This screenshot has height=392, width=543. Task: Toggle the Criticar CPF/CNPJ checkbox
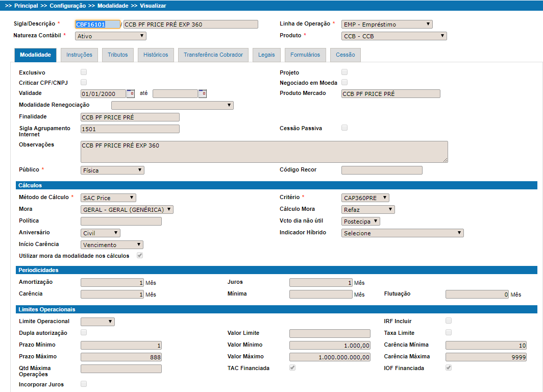pyautogui.click(x=84, y=82)
